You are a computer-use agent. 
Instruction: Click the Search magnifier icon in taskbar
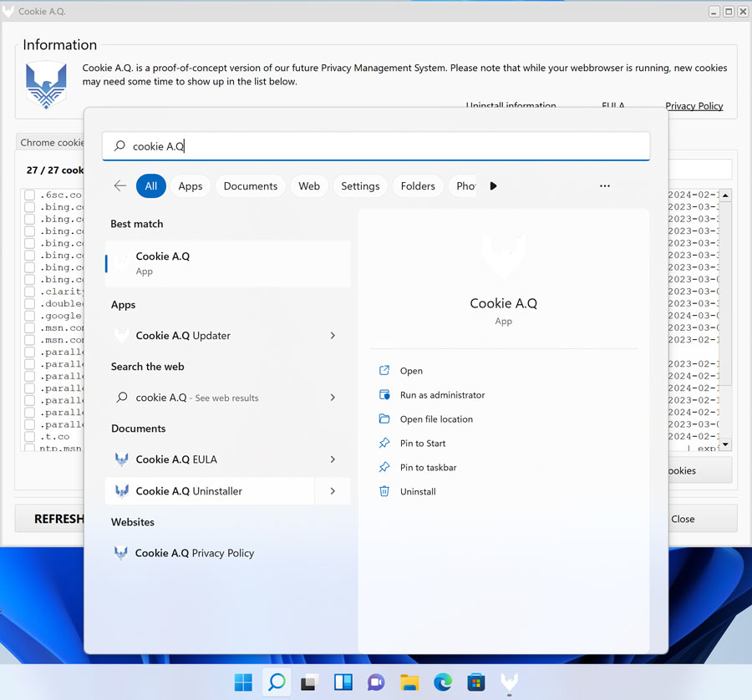(277, 682)
